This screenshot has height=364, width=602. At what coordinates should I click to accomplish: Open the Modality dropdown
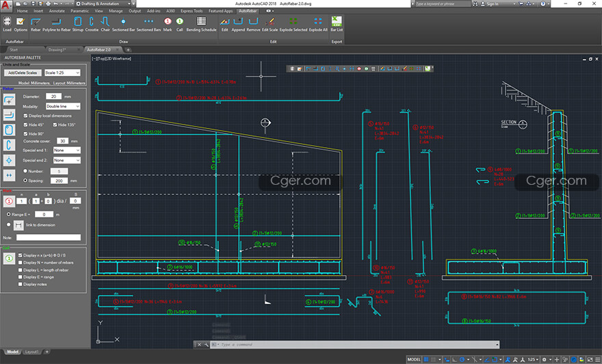[63, 106]
